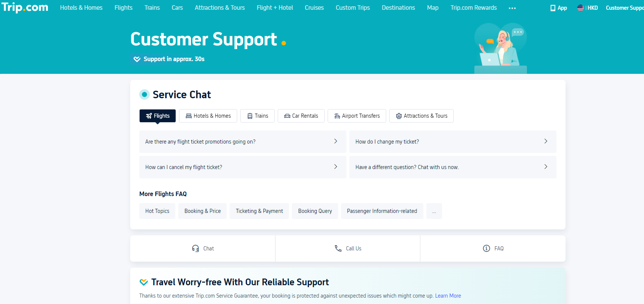Image resolution: width=644 pixels, height=304 pixels.
Task: Click the Learn More link
Action: (448, 296)
